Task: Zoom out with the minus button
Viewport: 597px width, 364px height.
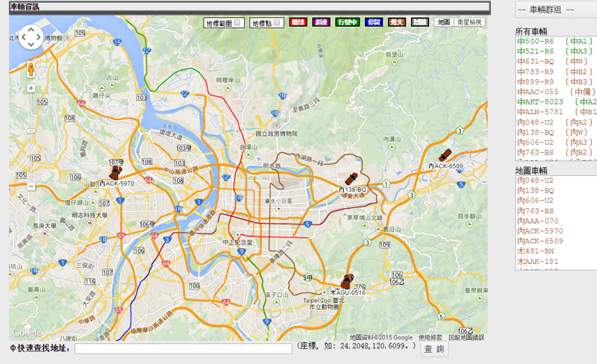Action: click(31, 186)
